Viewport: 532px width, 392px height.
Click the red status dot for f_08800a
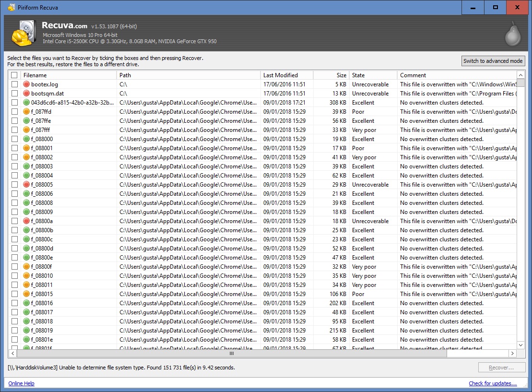pos(26,221)
